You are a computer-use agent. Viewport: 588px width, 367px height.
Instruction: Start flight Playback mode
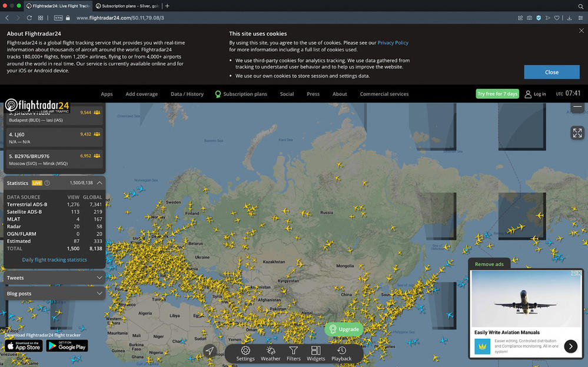341,353
